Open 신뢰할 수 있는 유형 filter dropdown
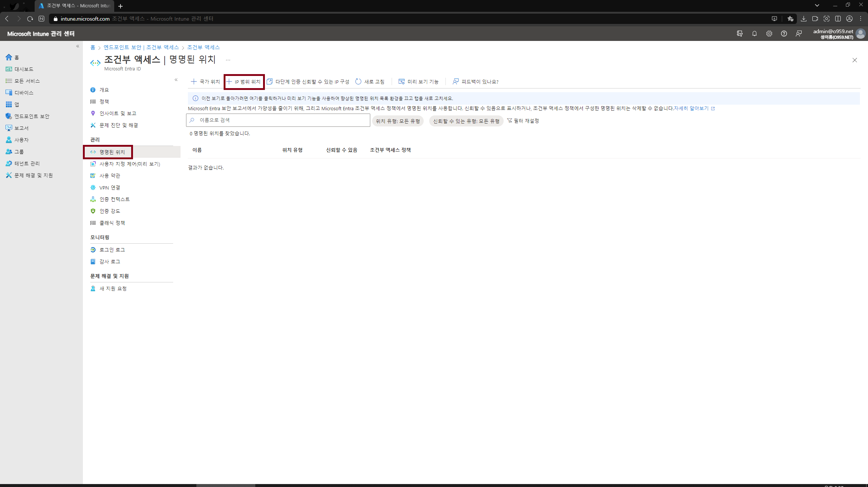Image resolution: width=868 pixels, height=487 pixels. 466,121
